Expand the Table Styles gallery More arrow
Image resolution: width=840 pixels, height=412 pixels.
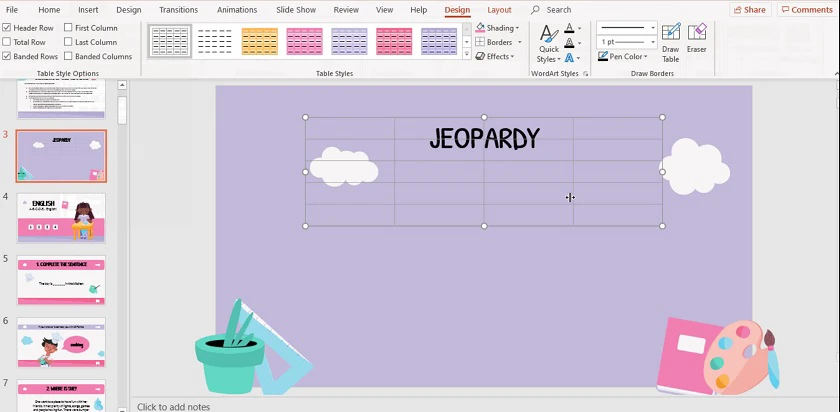tap(467, 55)
